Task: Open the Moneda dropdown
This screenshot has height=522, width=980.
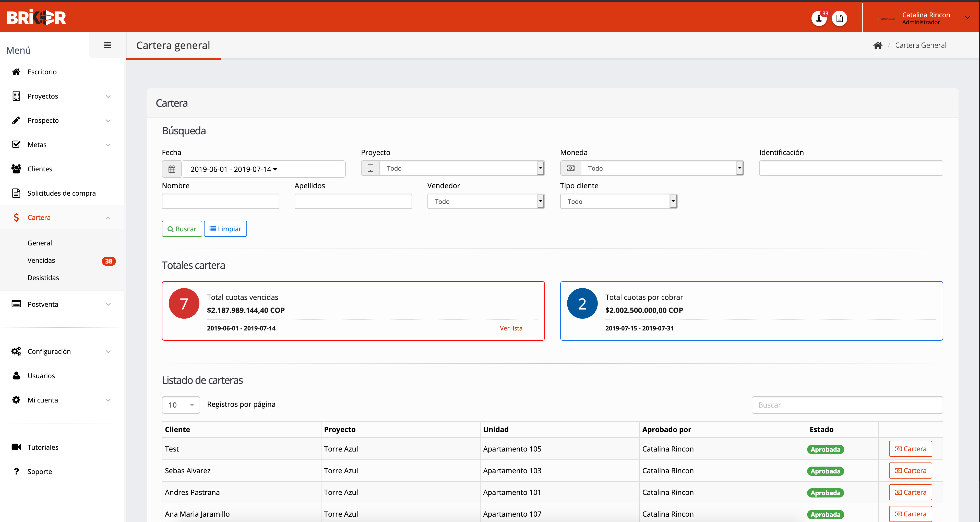Action: point(662,168)
